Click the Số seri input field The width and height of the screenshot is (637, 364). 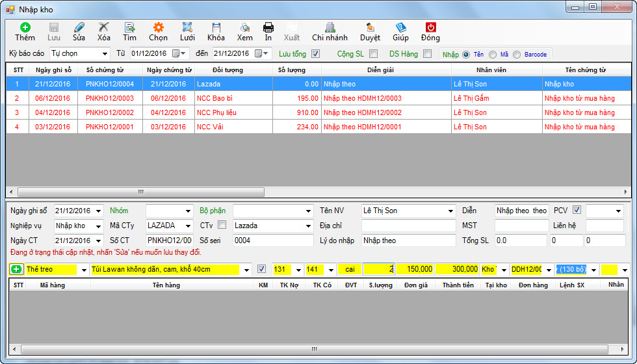274,240
